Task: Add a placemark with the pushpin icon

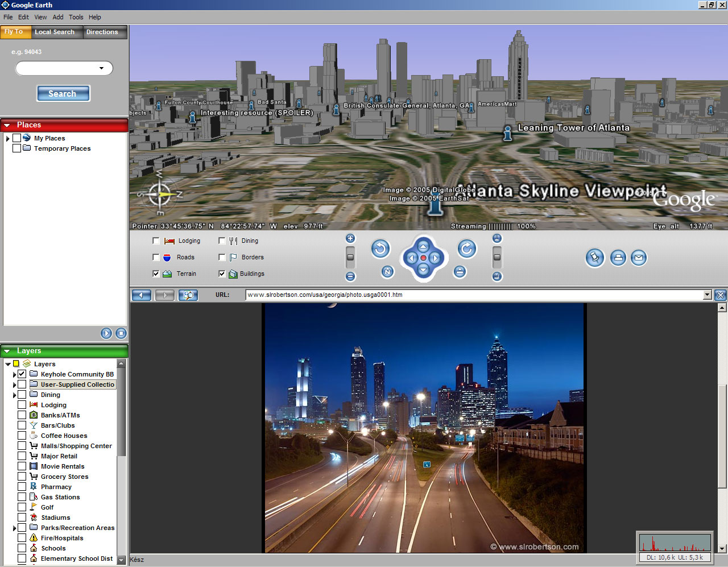Action: (595, 258)
